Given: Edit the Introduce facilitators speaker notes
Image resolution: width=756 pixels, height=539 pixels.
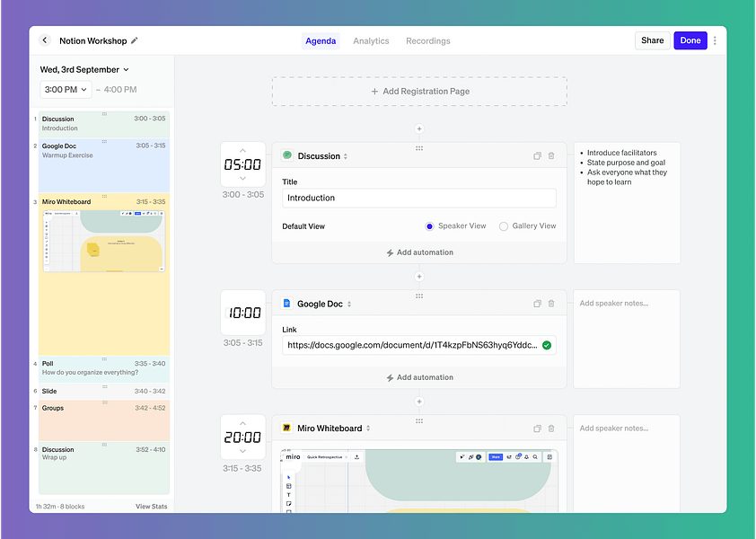Looking at the screenshot, I should pyautogui.click(x=627, y=203).
